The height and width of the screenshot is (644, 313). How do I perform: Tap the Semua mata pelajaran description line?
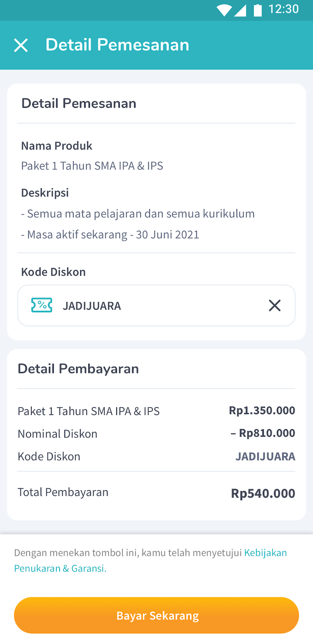coord(138,214)
